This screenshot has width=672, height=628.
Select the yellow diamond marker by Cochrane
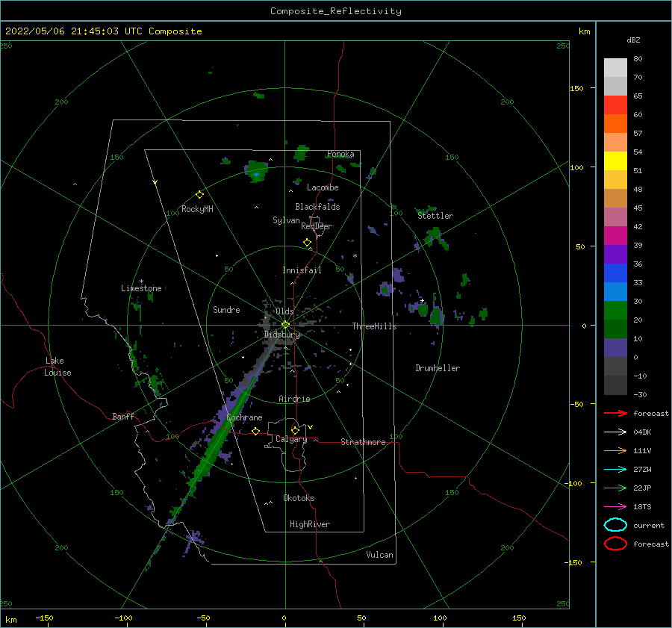pyautogui.click(x=256, y=432)
